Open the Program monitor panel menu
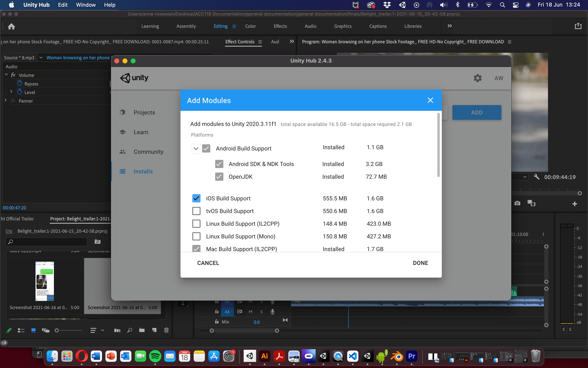Screen dimensions: 588x368 click(510, 42)
